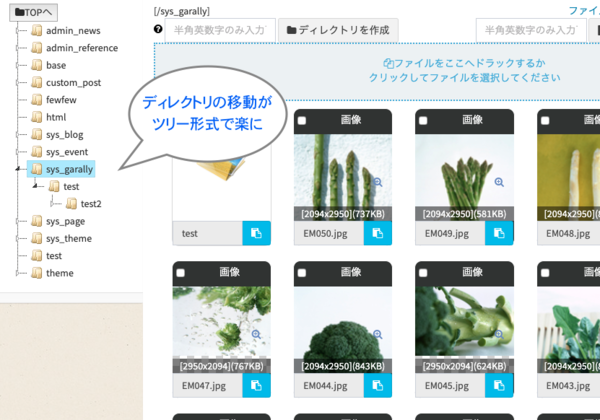
Task: Click the EM049.jpg file name
Action: click(447, 233)
